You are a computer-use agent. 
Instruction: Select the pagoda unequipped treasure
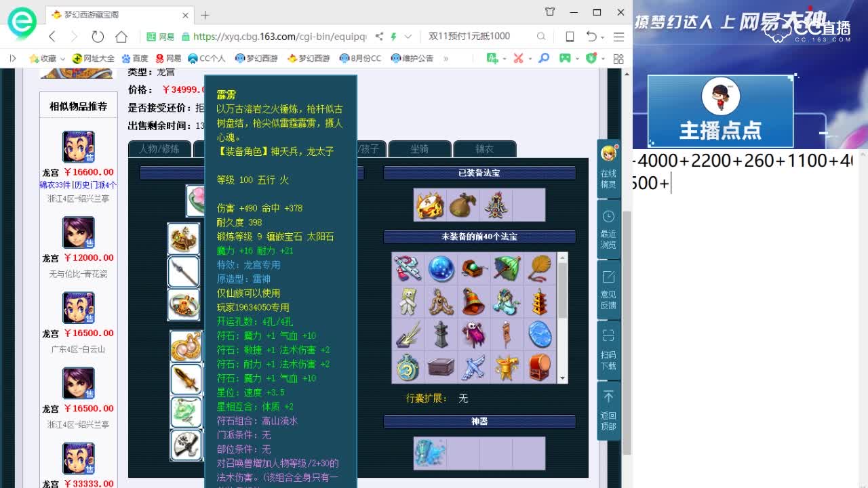[x=540, y=302]
